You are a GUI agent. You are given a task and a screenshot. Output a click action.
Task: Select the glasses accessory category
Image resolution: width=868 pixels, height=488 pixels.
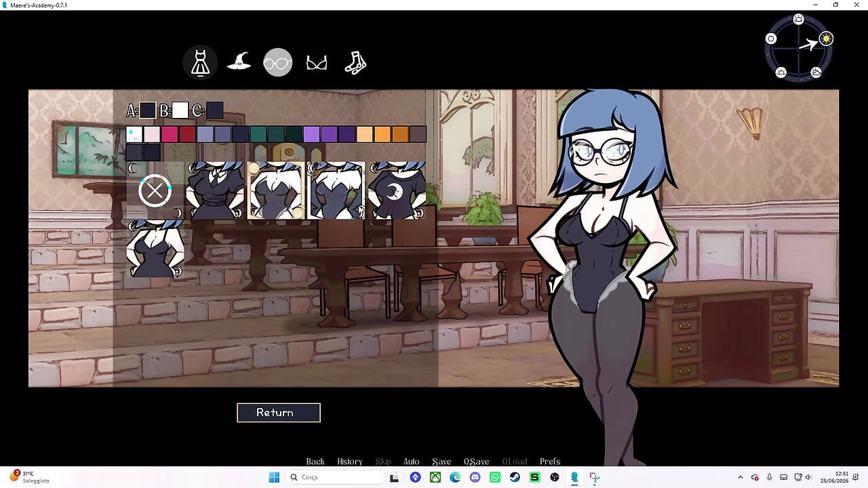click(277, 62)
